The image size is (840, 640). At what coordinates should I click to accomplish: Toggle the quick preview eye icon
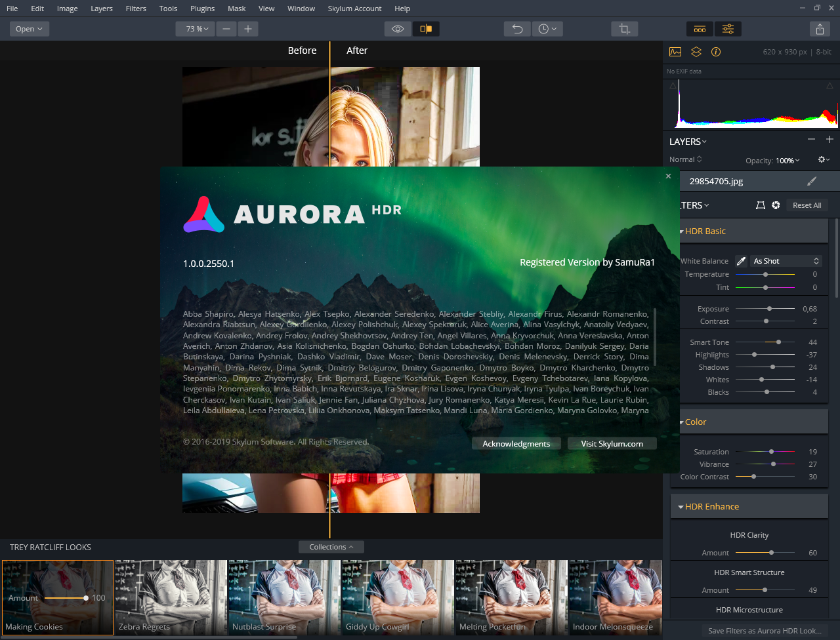tap(398, 29)
